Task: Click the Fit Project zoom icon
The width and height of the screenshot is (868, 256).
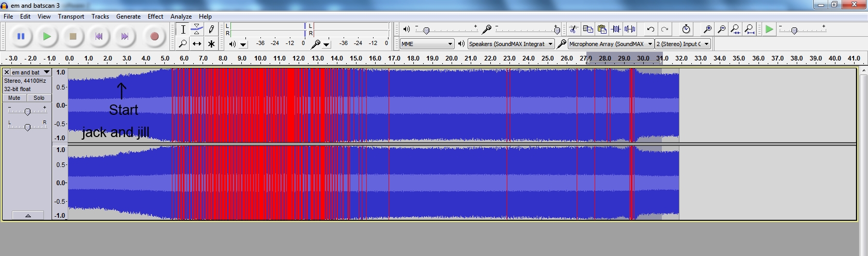Action: click(x=749, y=29)
